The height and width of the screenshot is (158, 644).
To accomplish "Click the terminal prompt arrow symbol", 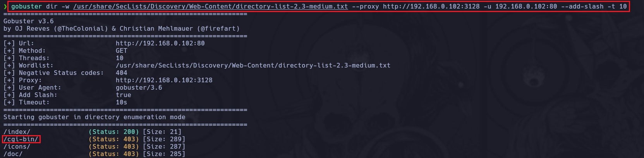I will click(x=5, y=7).
